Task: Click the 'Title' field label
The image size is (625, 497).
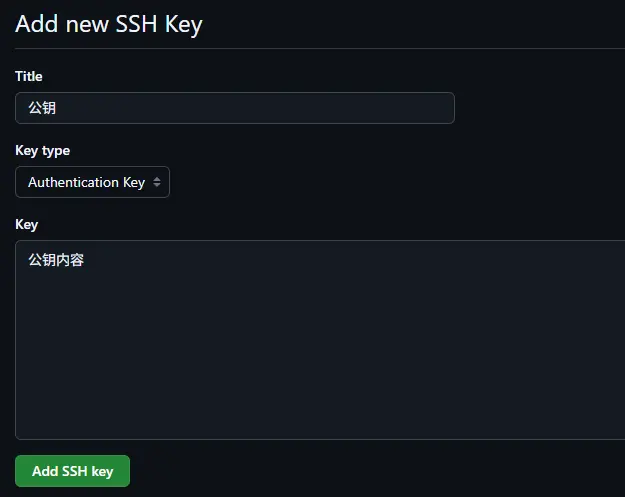Action: coord(28,76)
